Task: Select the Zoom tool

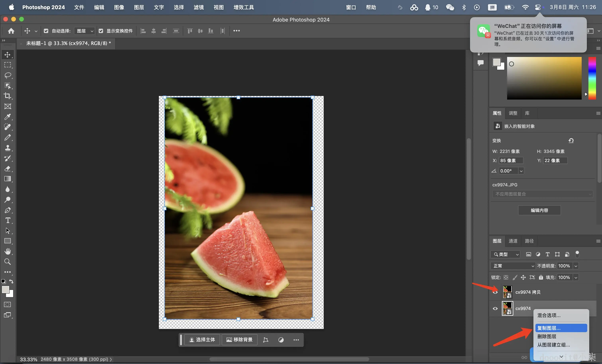Action: tap(8, 262)
